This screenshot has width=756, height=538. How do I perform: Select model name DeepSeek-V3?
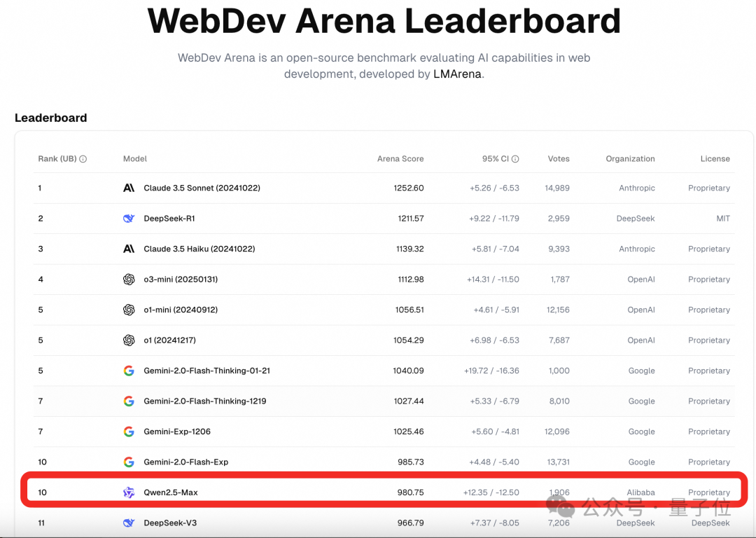tap(170, 523)
